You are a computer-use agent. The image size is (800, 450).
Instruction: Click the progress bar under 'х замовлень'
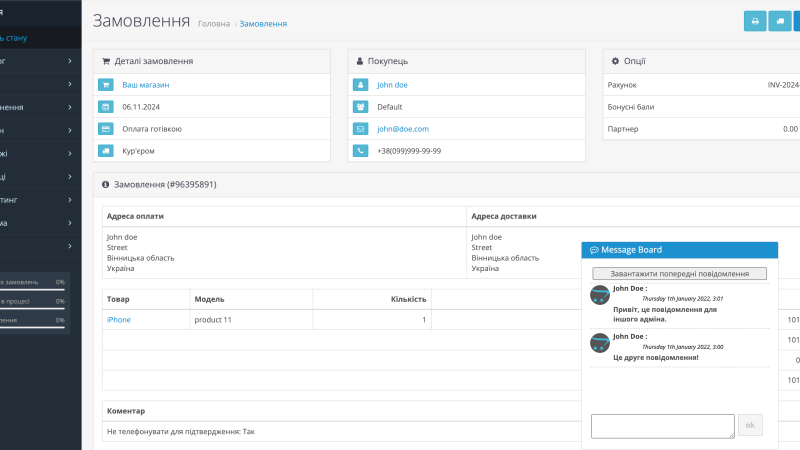[x=32, y=290]
